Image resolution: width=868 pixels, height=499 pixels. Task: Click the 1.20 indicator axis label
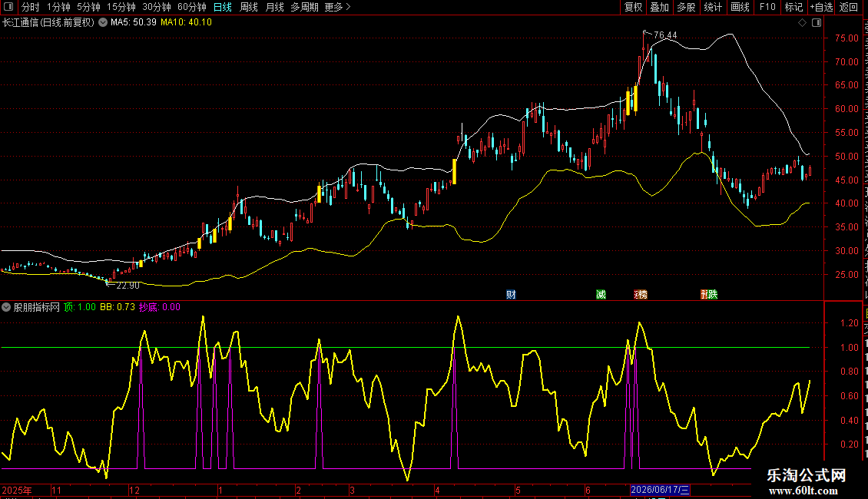coord(849,323)
